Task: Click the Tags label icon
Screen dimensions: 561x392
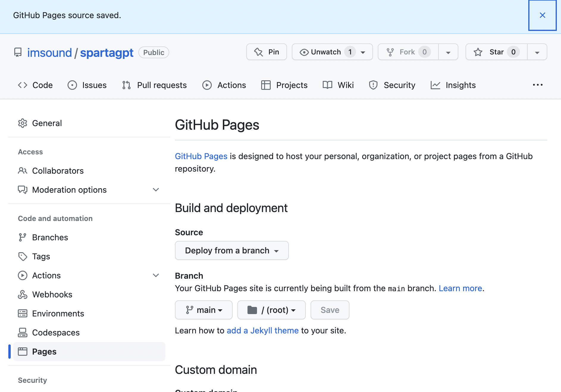Action: click(23, 256)
